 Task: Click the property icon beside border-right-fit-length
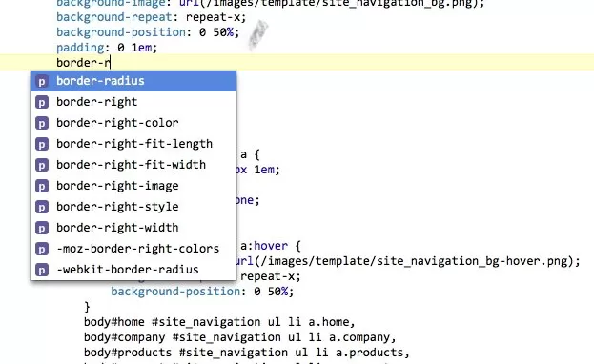tap(42, 144)
